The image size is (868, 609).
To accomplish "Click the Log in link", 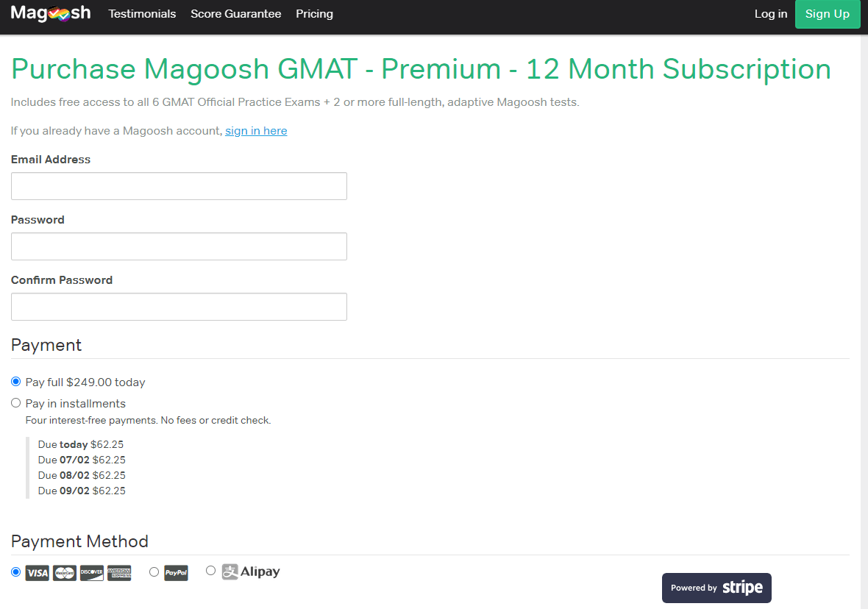I will click(770, 13).
